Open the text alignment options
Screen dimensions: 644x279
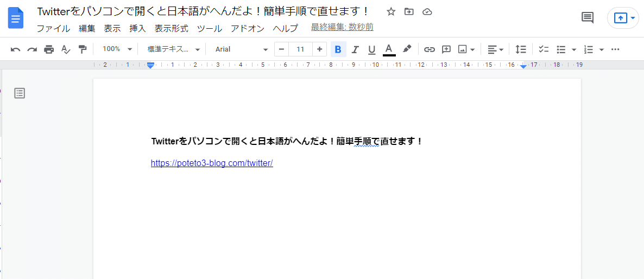(496, 49)
